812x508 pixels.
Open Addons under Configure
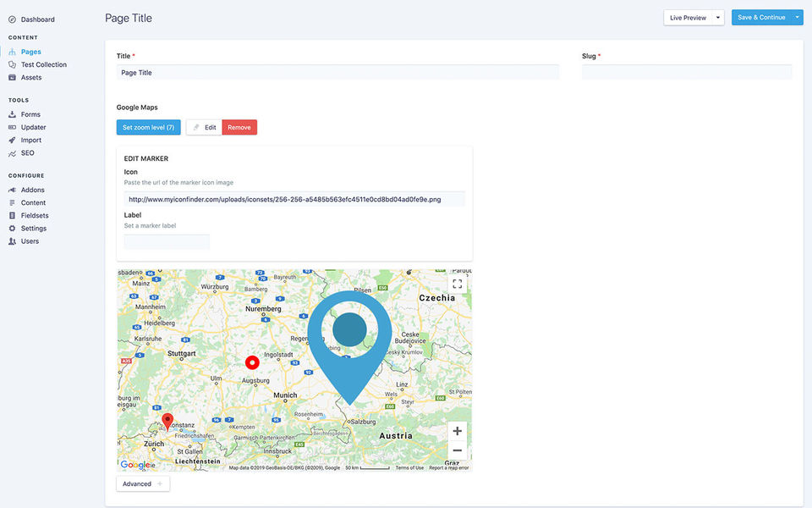[x=33, y=190]
